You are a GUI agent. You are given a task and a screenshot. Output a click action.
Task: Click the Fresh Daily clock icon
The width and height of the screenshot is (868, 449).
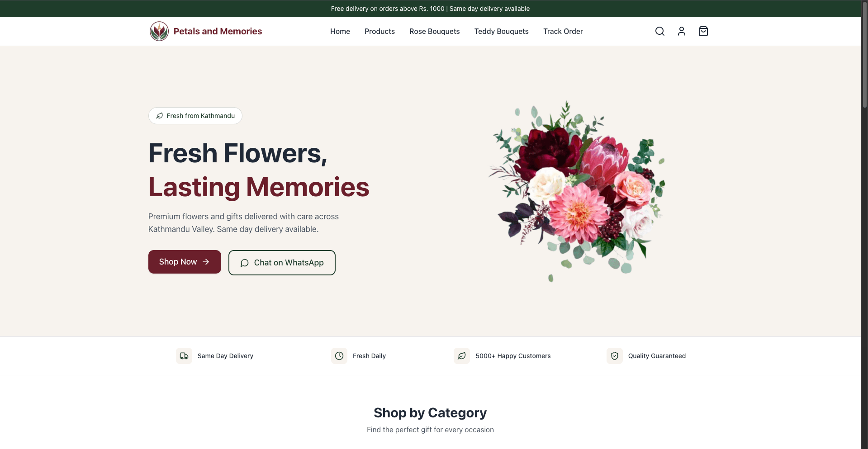(339, 356)
